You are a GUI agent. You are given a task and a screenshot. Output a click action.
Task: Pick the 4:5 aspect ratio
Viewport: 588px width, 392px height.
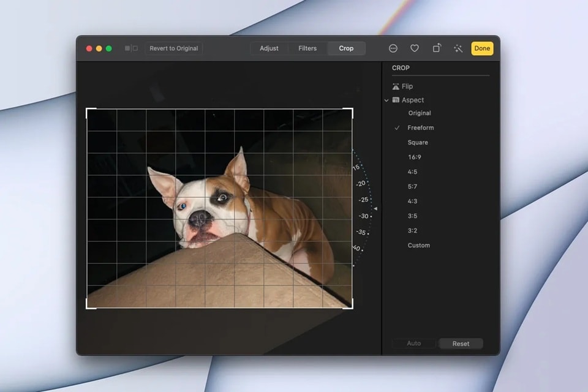(412, 171)
